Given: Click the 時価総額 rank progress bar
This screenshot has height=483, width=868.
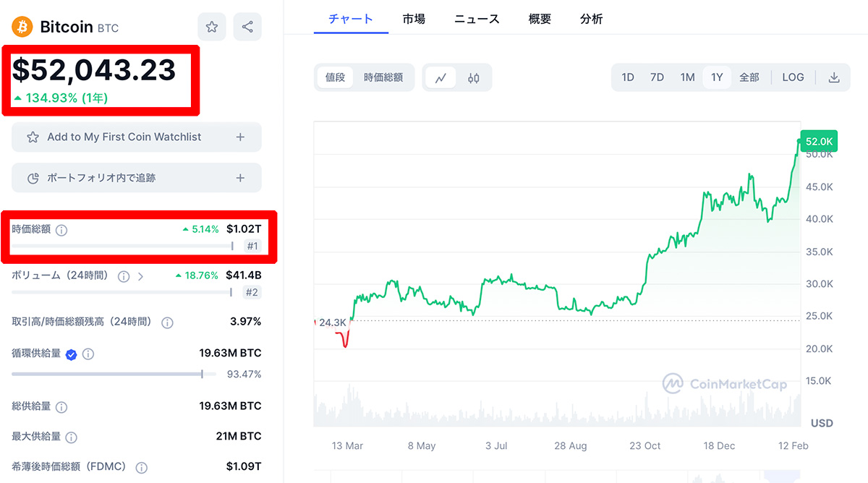Looking at the screenshot, I should click(123, 246).
